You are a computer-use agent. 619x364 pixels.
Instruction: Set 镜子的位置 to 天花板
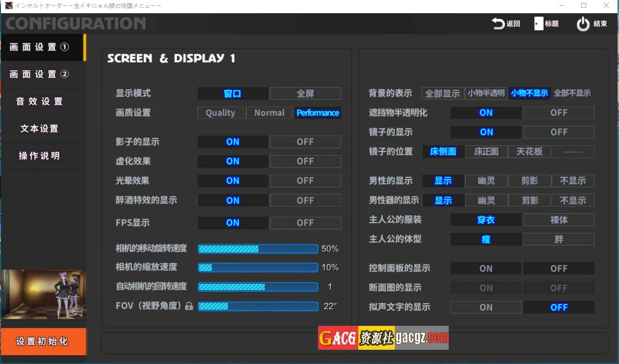[529, 152]
